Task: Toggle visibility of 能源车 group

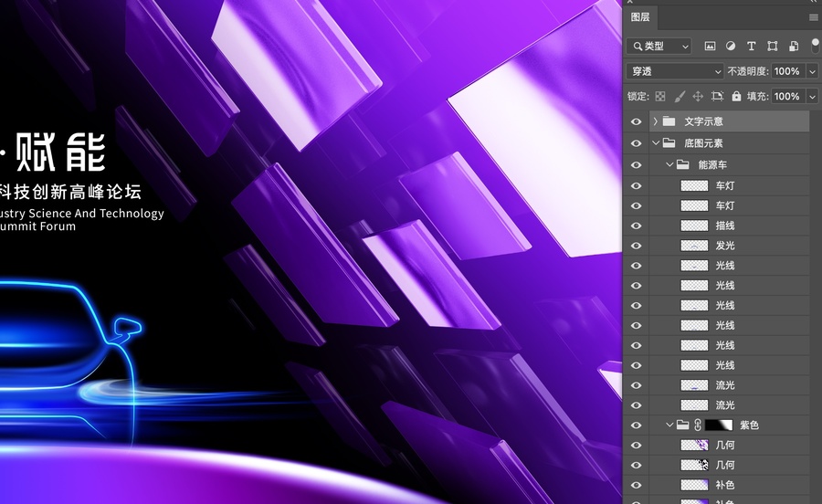Action: point(636,165)
